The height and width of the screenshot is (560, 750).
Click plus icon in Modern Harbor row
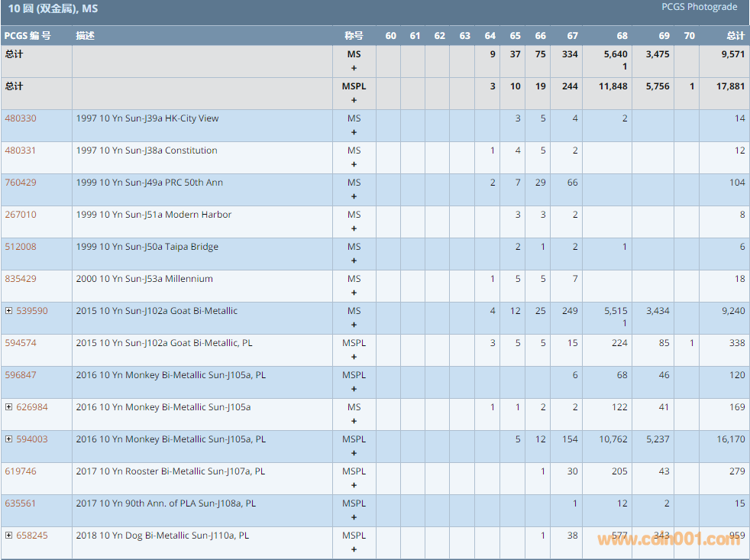[x=354, y=228]
